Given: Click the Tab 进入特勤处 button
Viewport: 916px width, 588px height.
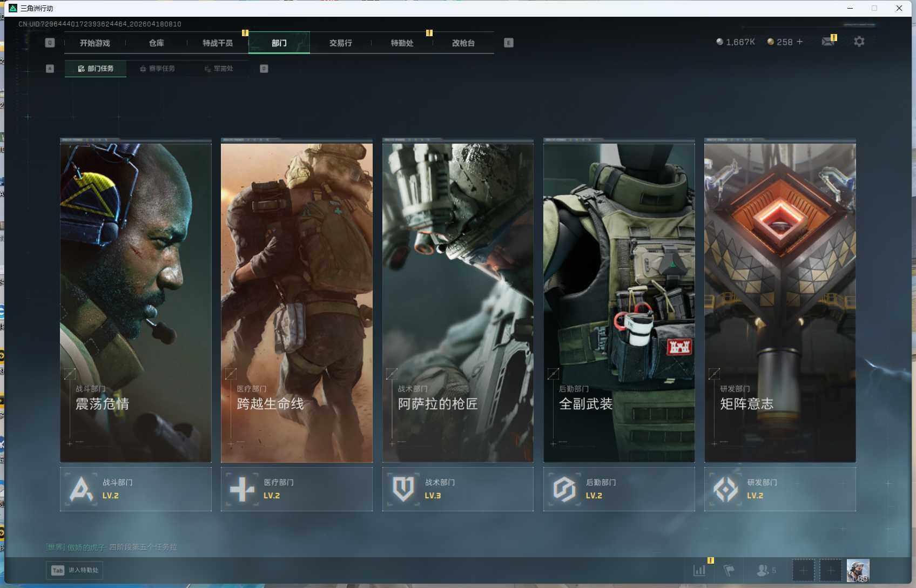Looking at the screenshot, I should (75, 570).
